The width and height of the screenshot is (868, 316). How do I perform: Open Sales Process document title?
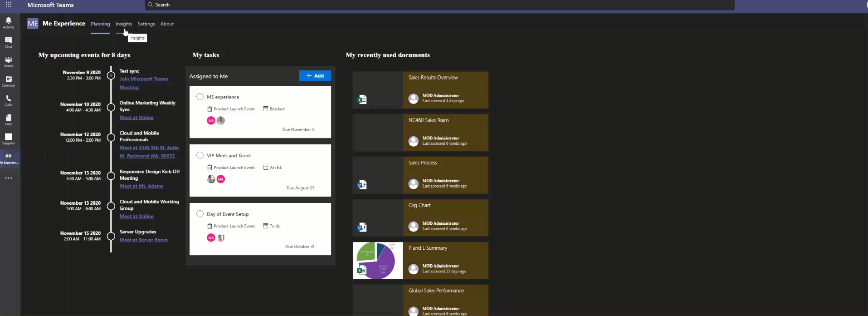(423, 163)
